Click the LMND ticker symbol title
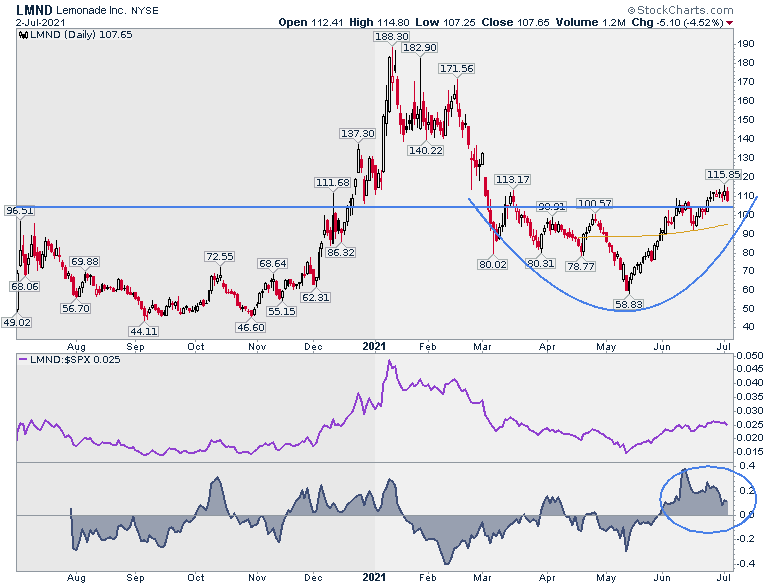The width and height of the screenshot is (780, 586). click(34, 10)
